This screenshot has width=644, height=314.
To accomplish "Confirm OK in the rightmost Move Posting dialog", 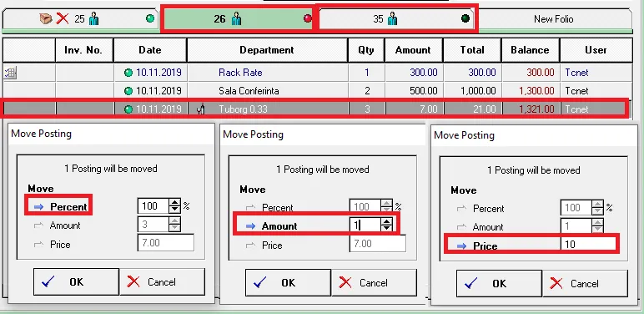I will 499,284.
